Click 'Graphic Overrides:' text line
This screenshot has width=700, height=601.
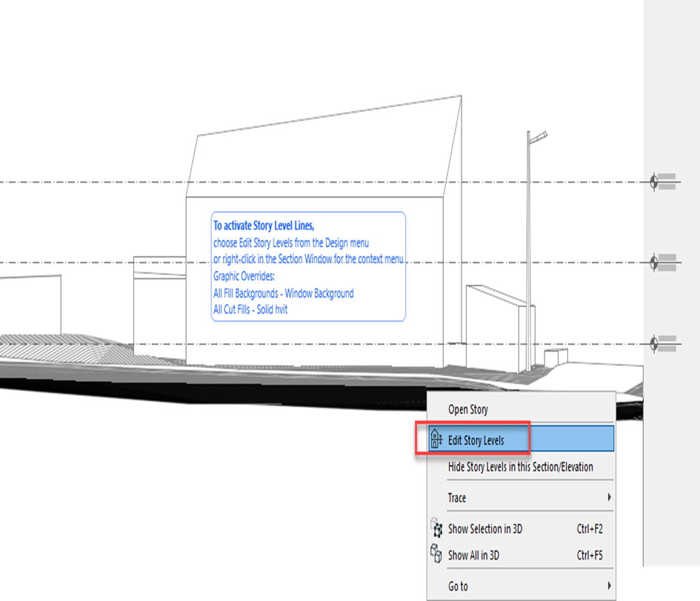click(244, 276)
